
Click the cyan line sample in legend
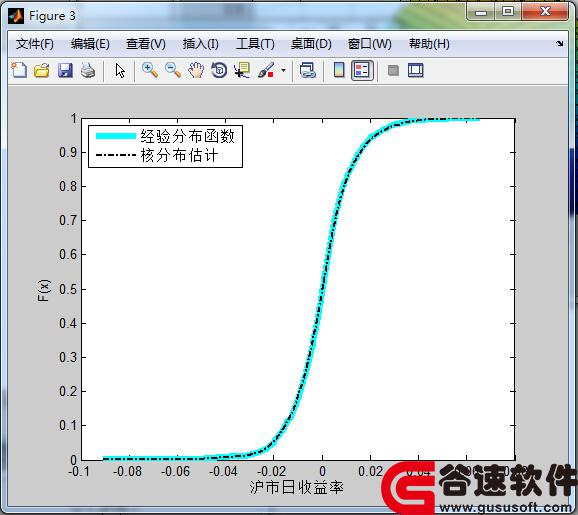point(116,136)
